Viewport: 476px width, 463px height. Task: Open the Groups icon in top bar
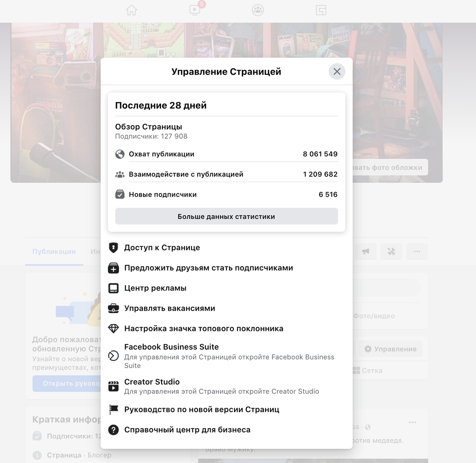click(x=258, y=10)
